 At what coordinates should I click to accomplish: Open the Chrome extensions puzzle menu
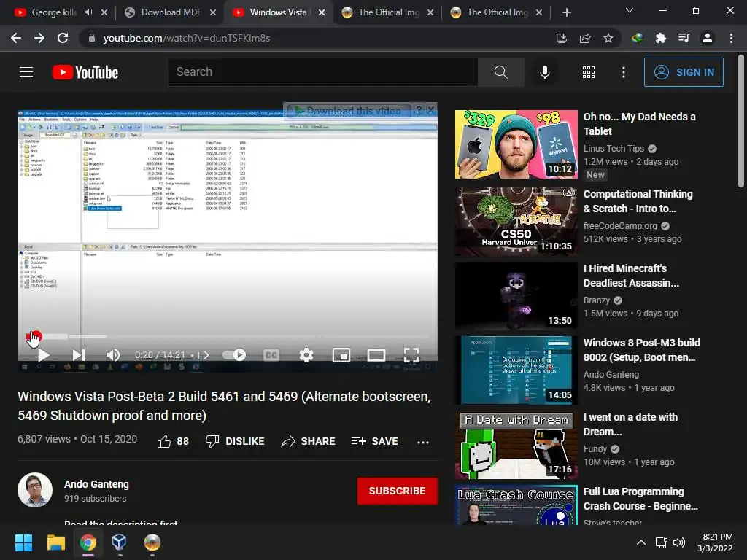click(660, 38)
